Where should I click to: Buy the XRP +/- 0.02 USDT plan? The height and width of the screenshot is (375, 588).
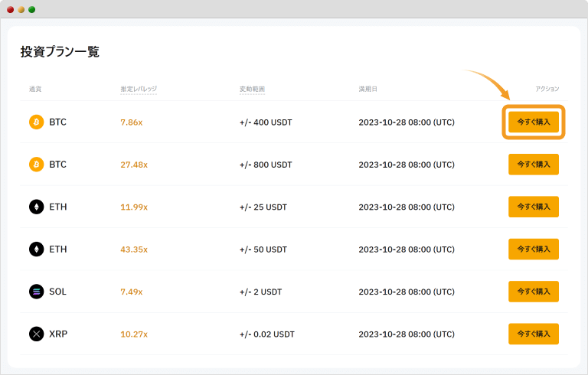pyautogui.click(x=533, y=334)
